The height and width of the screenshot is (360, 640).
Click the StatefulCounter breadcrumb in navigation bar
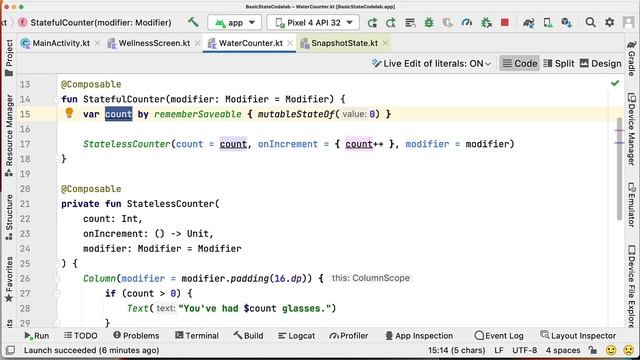click(x=95, y=22)
